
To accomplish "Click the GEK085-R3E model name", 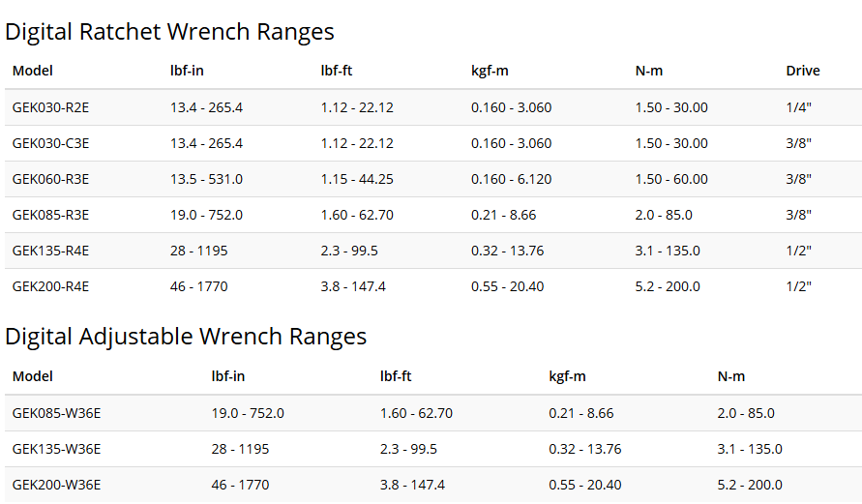I will [50, 215].
